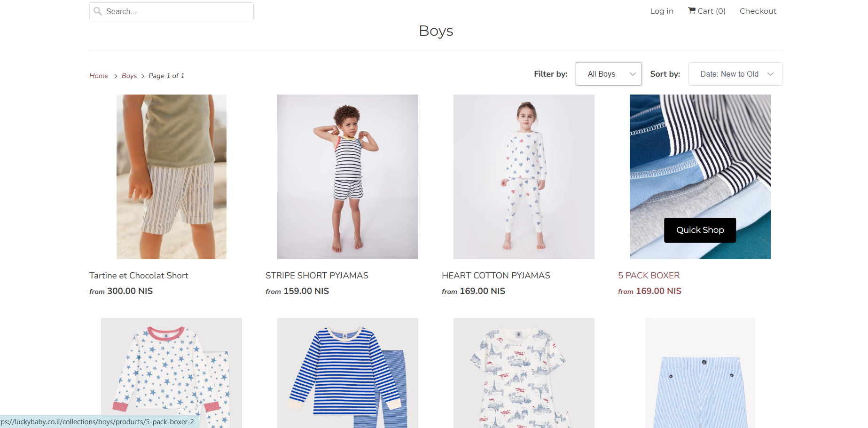
Task: Expand the All Boys filter dropdown
Action: [x=608, y=74]
